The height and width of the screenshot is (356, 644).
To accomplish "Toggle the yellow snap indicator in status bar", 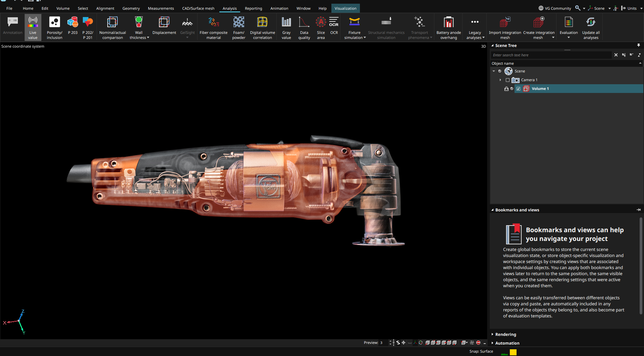I will click(x=513, y=352).
